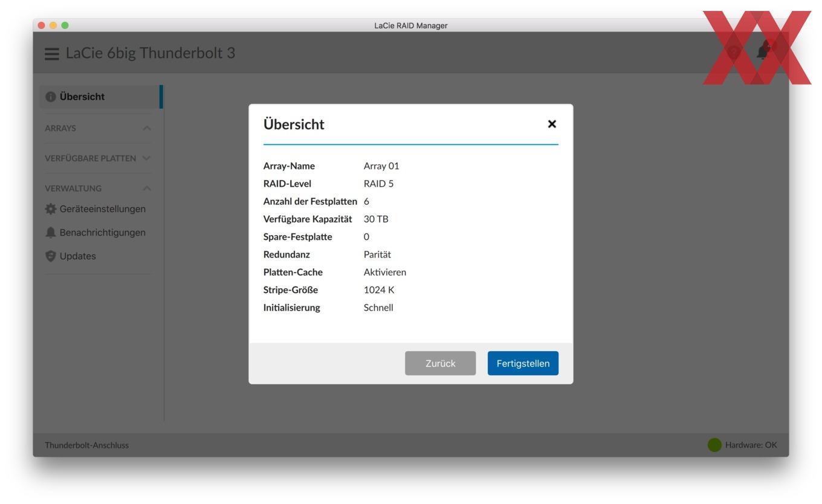Click the RAID 5 value

click(378, 184)
